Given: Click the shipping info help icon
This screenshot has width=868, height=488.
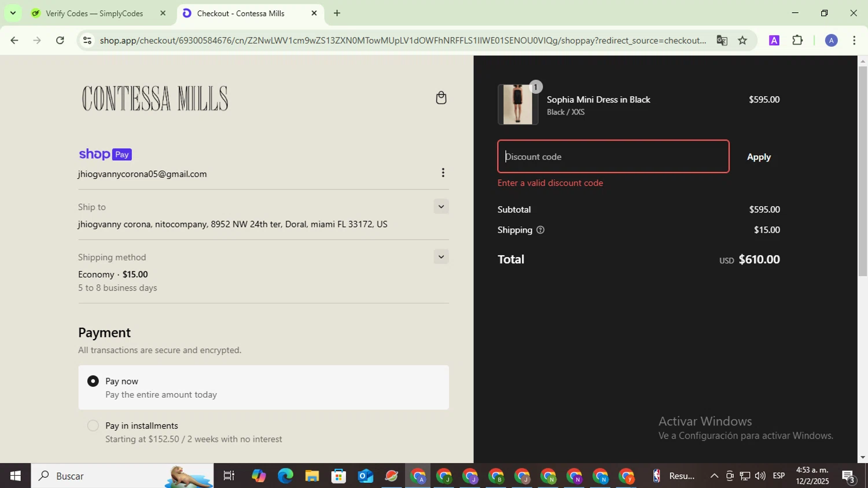Looking at the screenshot, I should 540,230.
